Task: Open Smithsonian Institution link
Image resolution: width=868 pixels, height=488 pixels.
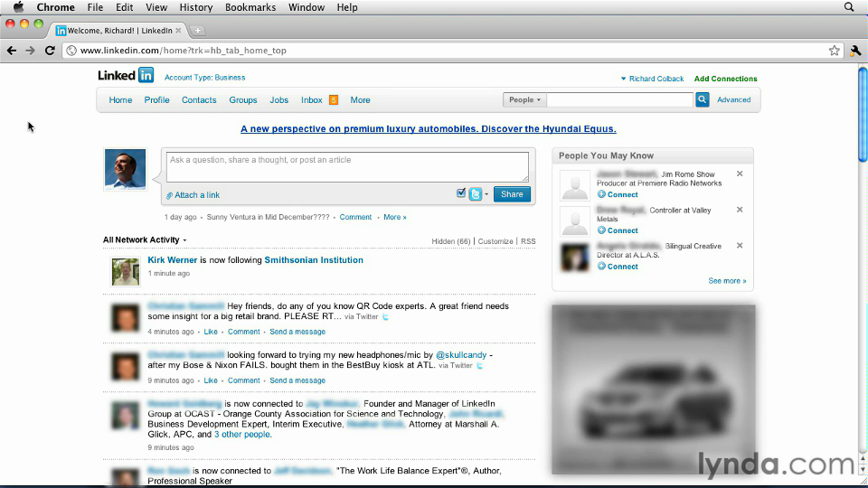Action: 314,260
